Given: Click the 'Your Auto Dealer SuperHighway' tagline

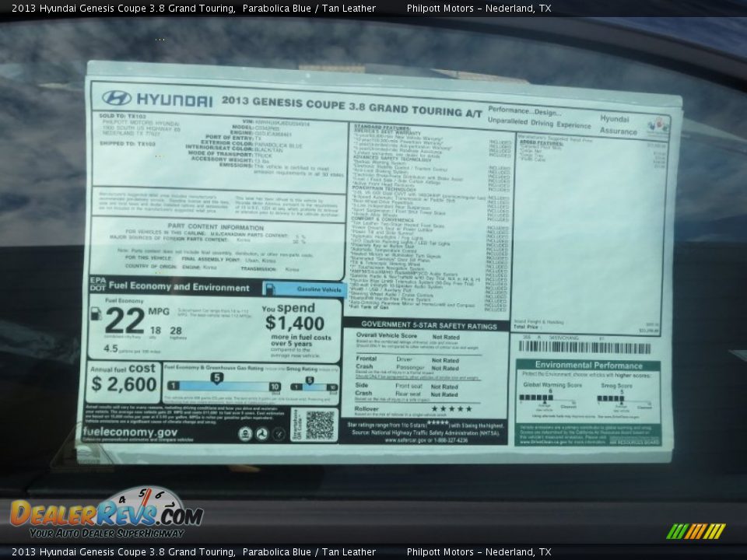Looking at the screenshot, I should (107, 534).
